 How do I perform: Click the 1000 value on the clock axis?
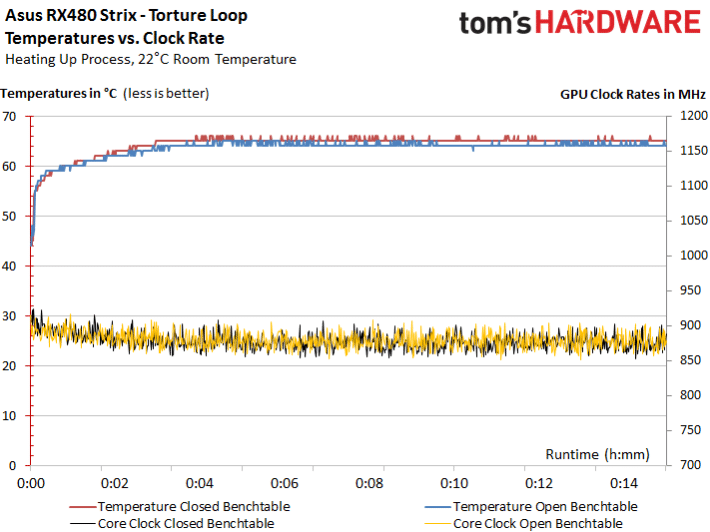click(694, 255)
